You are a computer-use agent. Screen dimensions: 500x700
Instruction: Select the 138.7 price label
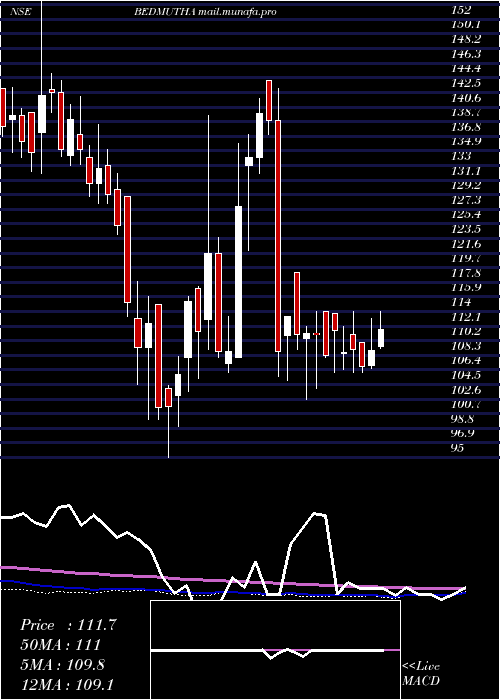coord(466,113)
